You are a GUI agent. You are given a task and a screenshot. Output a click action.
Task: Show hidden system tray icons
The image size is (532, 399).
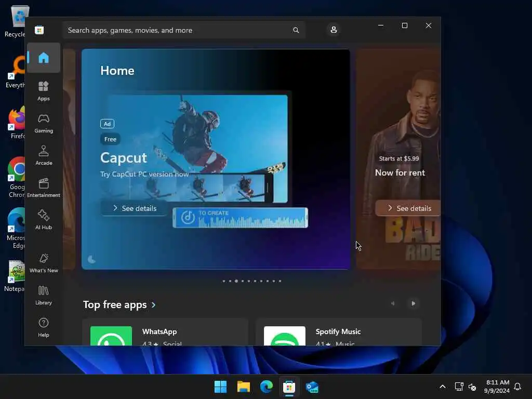pyautogui.click(x=443, y=387)
